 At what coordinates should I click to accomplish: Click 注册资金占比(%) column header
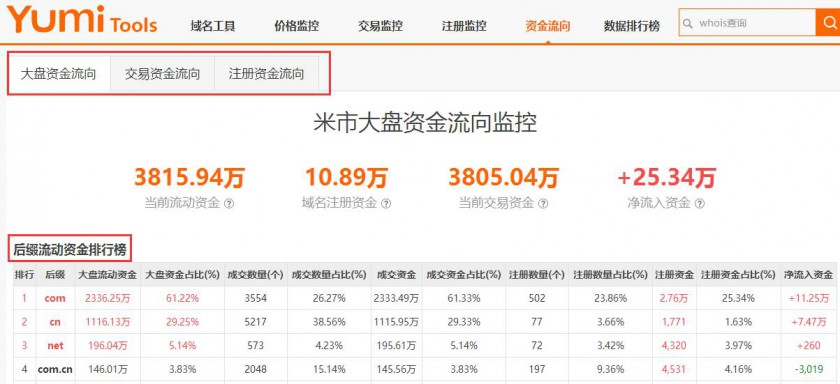coord(738,275)
